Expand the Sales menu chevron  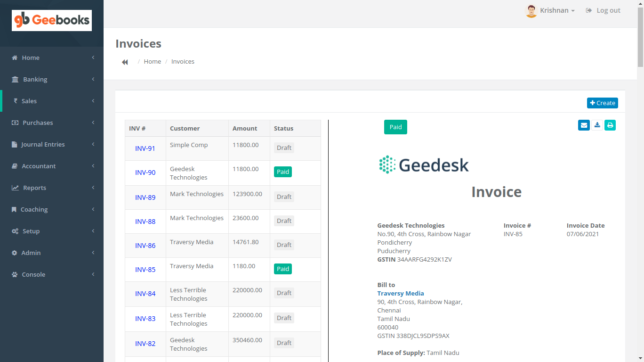93,101
